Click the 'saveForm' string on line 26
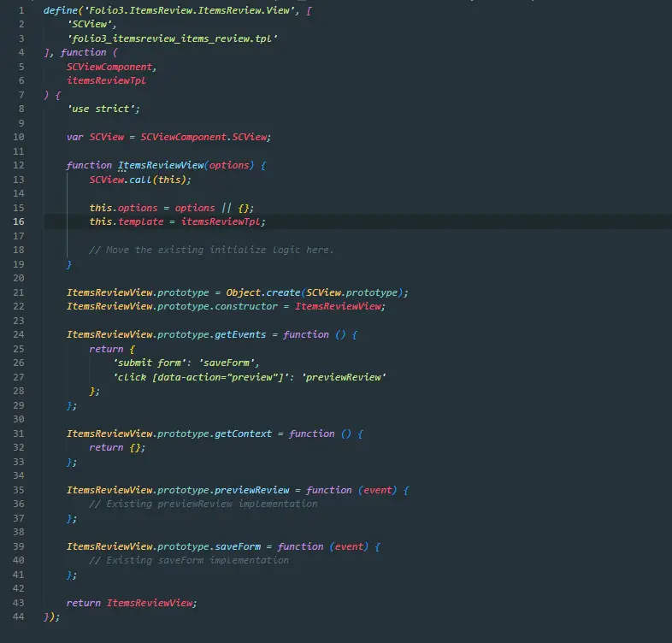Image resolution: width=672 pixels, height=643 pixels. 227,363
